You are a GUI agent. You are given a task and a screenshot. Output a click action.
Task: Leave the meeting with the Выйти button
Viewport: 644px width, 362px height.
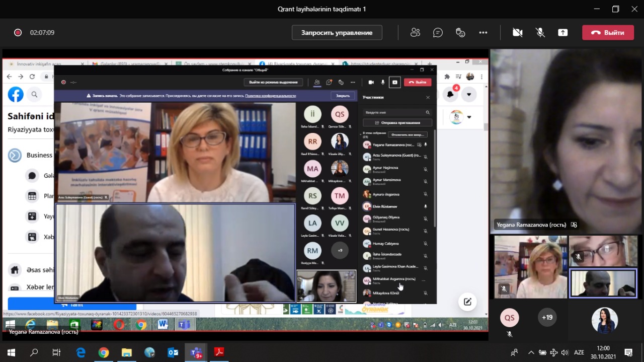coord(608,33)
